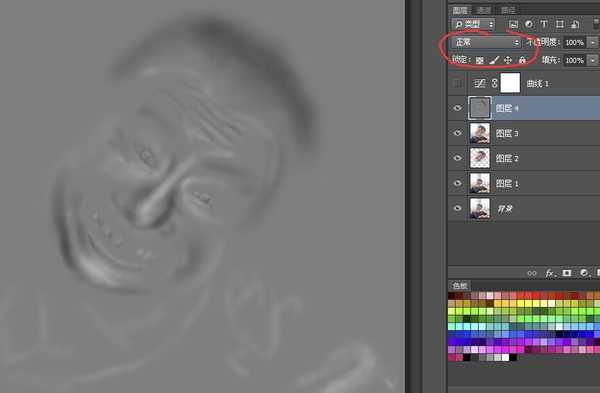Select the layer named 图层 2
The image size is (600, 393).
[x=524, y=158]
